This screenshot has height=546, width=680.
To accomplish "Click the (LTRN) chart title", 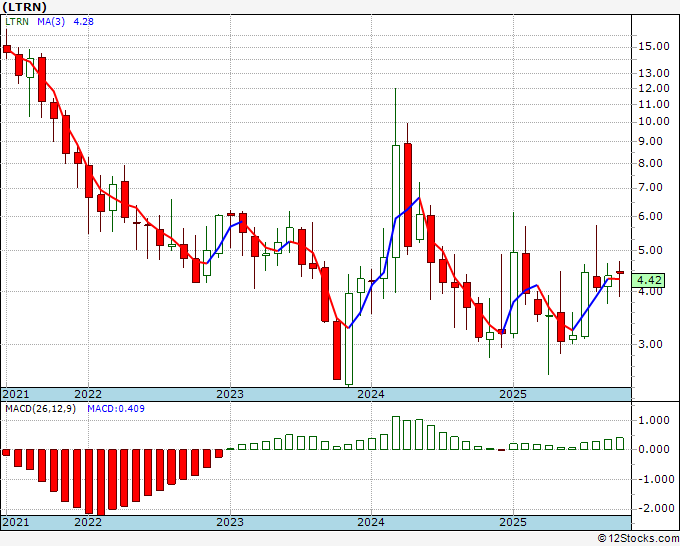I will click(24, 7).
